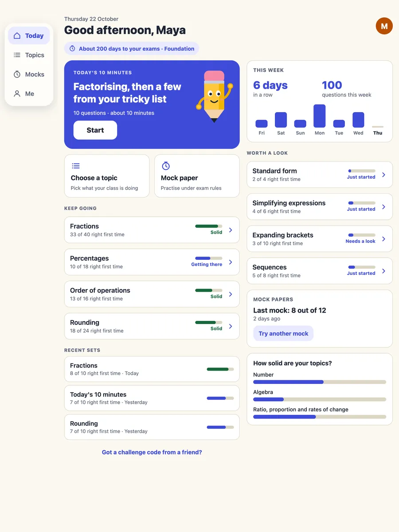This screenshot has height=532, width=399.
Task: Expand the Fractions chevron under Keep Going
Action: tap(231, 230)
